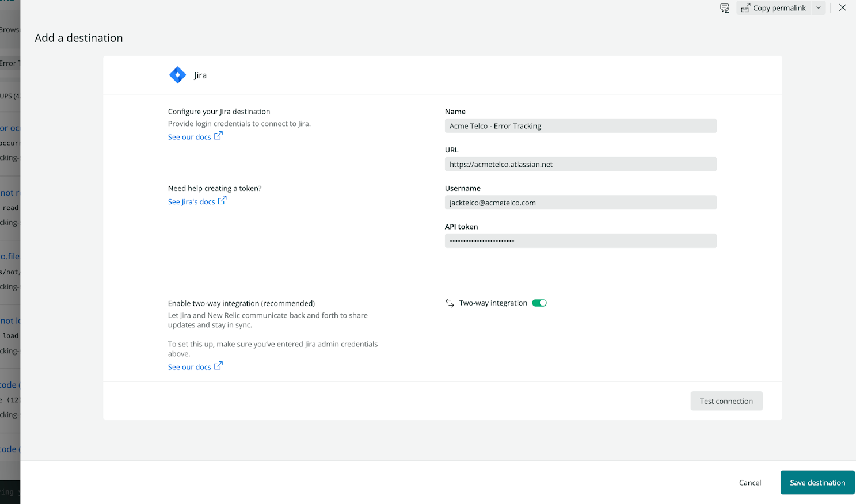Click the Copy permalink button
Viewport: 856px width, 504px height.
(779, 8)
